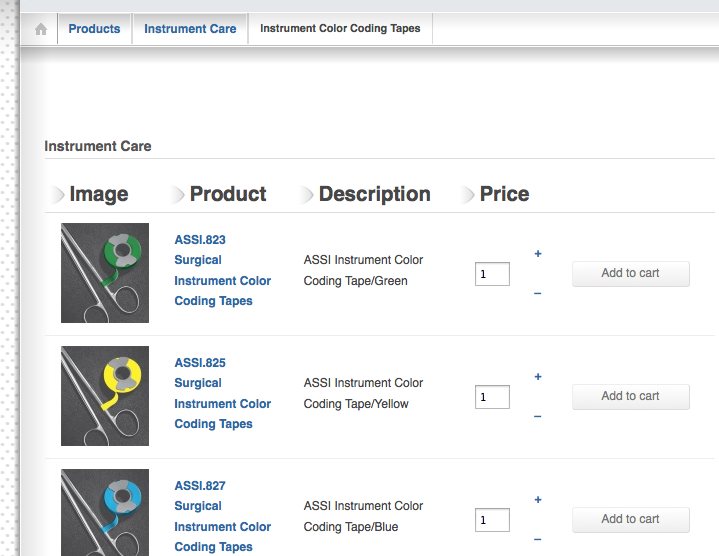The width and height of the screenshot is (719, 556).
Task: Click the home icon in breadcrumb
Action: coord(41,29)
